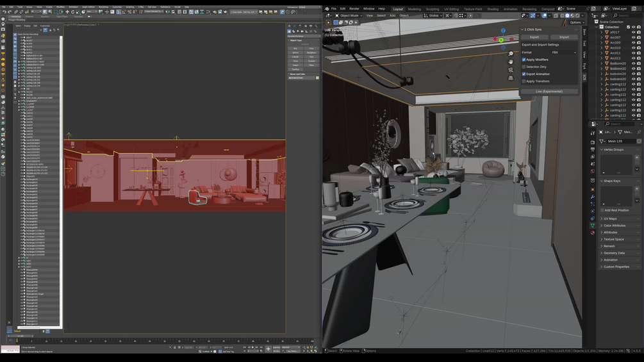Toggle the Collection exclude checkbox in outliner
Viewport: 644px width, 362px height.
[x=628, y=27]
